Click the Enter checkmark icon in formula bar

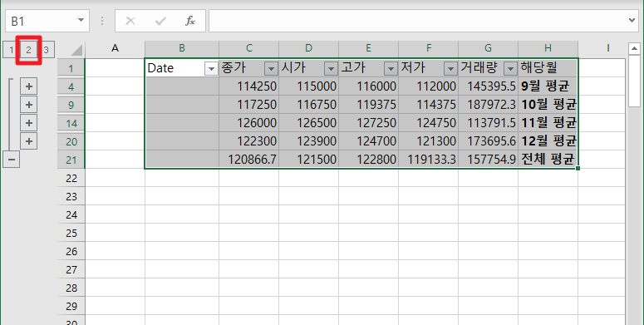click(x=160, y=21)
